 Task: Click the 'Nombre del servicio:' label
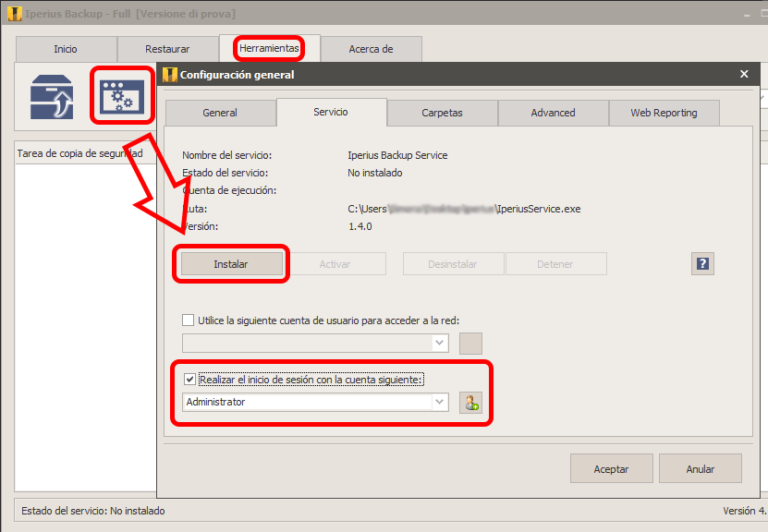pyautogui.click(x=226, y=155)
